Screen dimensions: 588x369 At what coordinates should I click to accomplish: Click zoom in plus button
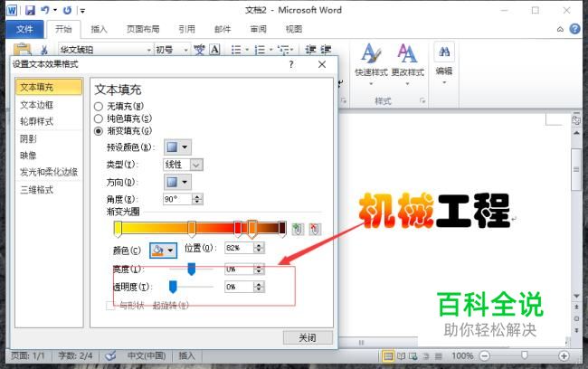click(x=564, y=355)
